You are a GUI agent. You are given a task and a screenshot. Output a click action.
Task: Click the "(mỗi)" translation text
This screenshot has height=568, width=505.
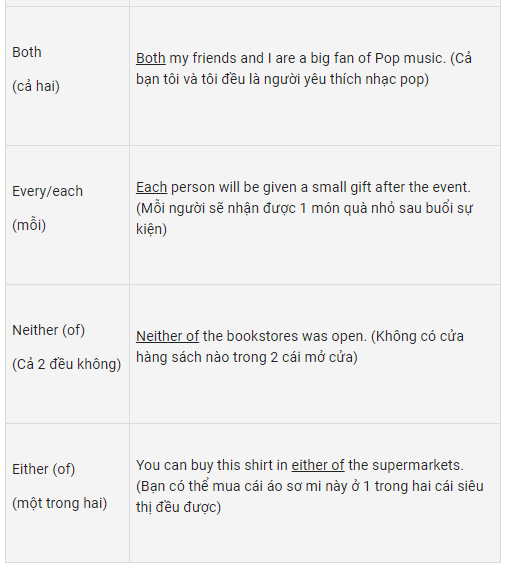coord(29,225)
